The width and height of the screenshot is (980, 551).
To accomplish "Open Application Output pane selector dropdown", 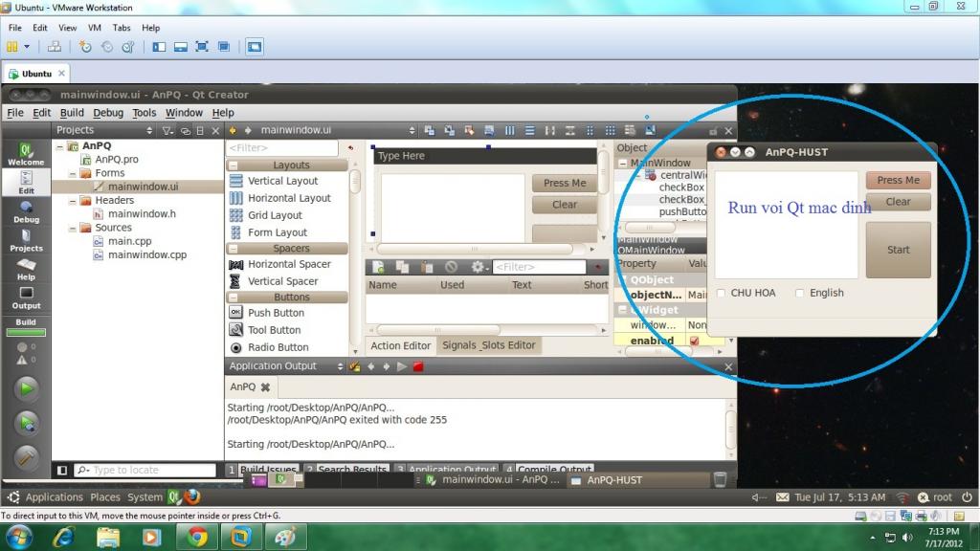I will [340, 366].
